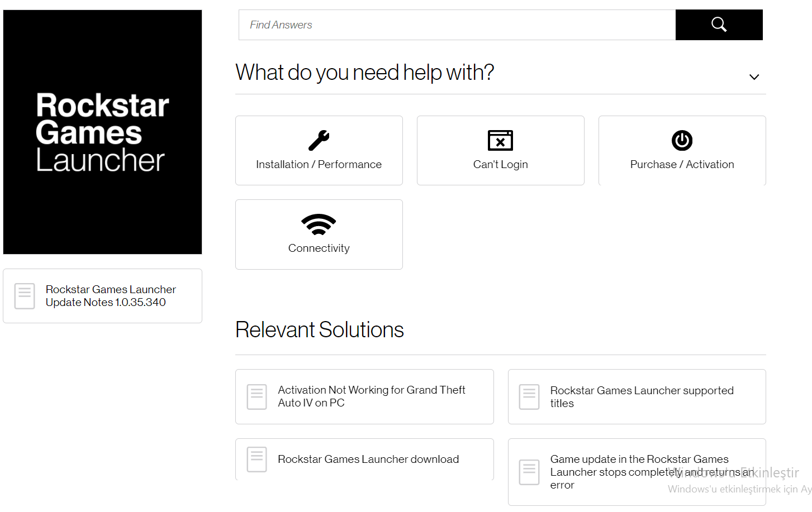Click the Relevant Solutions heading
The height and width of the screenshot is (512, 812).
(x=320, y=330)
